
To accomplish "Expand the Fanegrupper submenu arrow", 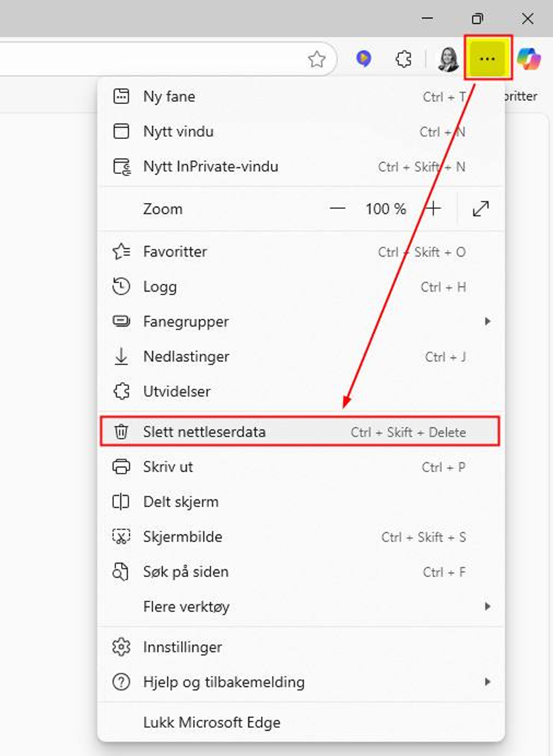I will click(x=487, y=322).
